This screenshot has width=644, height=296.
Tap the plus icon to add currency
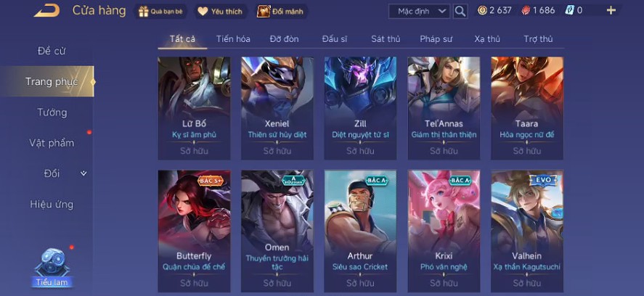611,11
